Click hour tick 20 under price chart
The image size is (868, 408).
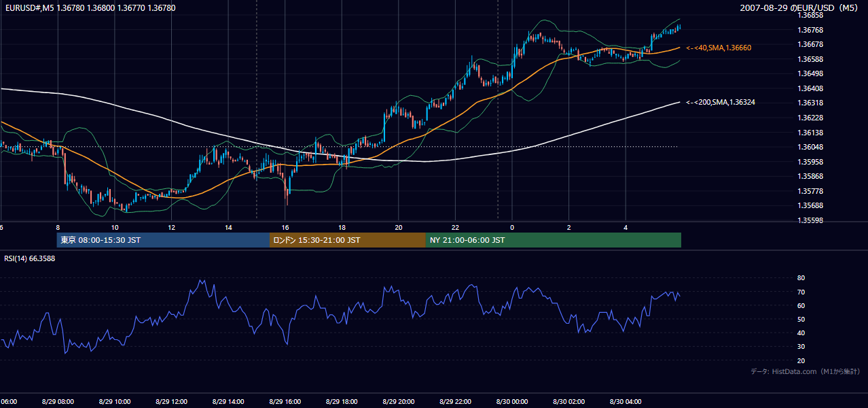coord(398,227)
